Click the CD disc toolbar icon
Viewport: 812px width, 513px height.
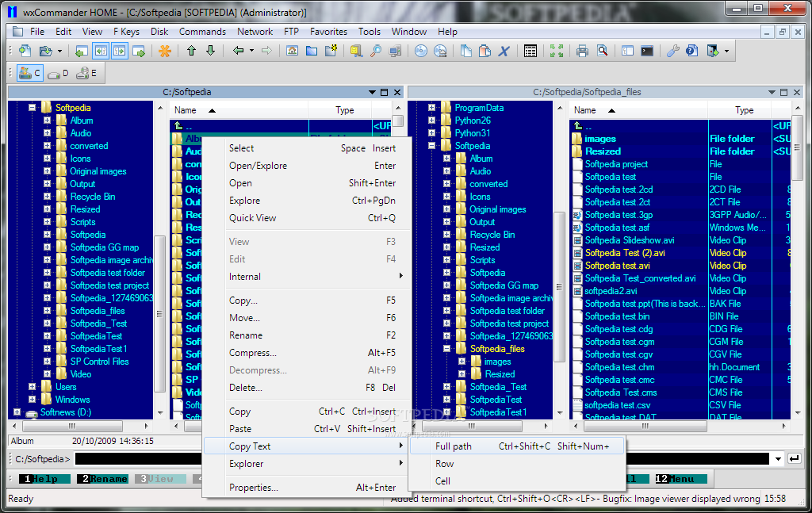click(x=421, y=51)
